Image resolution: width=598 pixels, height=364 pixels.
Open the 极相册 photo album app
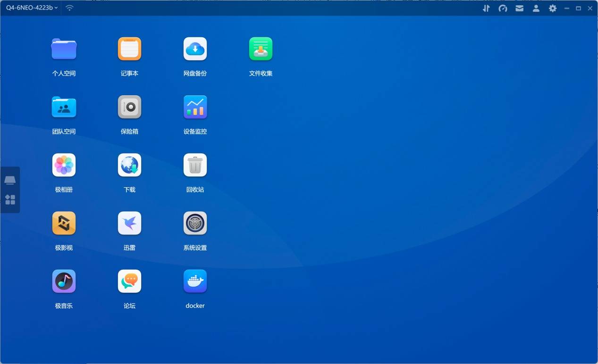coord(64,165)
